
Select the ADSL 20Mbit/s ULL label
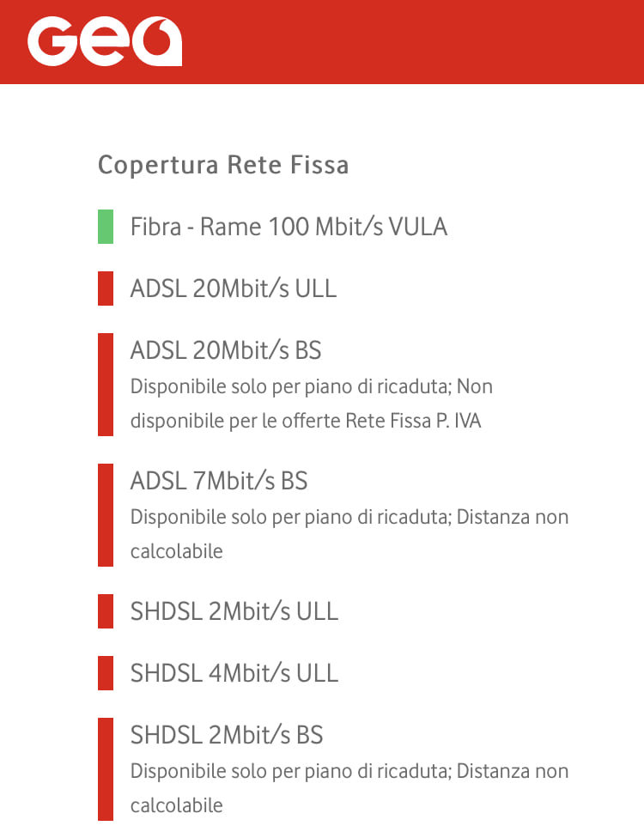(234, 288)
